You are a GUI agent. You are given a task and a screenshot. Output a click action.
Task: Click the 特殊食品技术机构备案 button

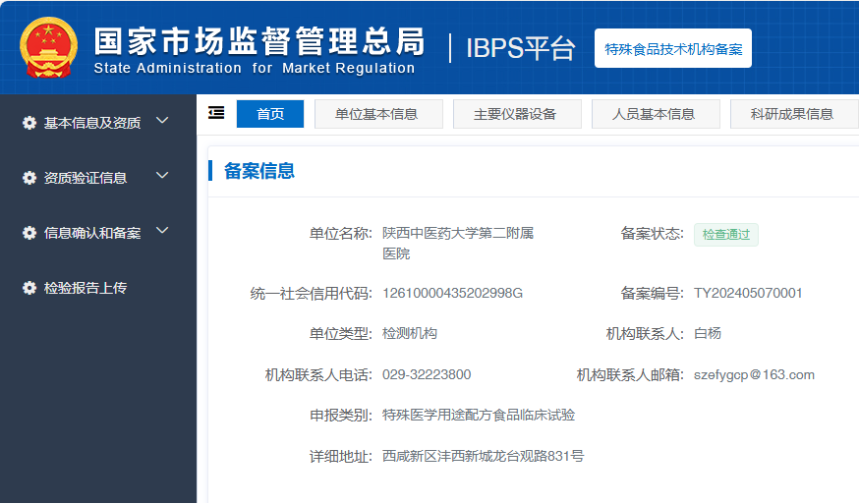coord(672,48)
